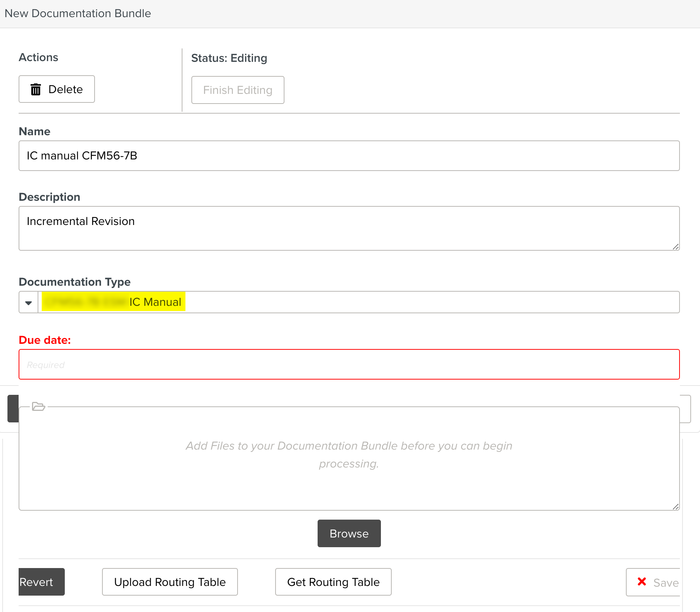Viewport: 700px width, 612px height.
Task: Click Upload Routing Table
Action: click(170, 582)
